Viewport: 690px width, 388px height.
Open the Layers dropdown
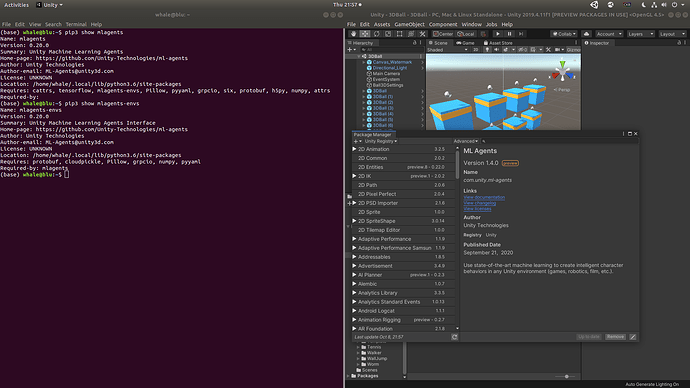(641, 34)
